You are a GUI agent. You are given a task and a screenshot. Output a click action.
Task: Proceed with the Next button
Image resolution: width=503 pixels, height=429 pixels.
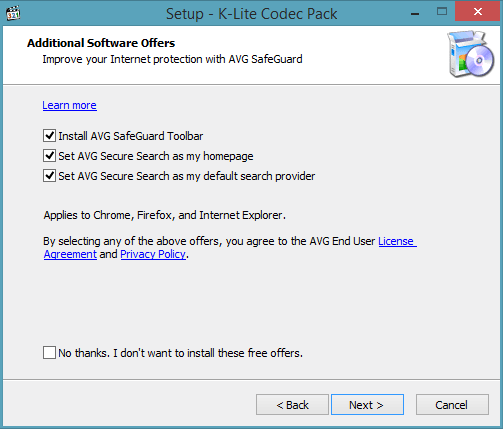click(x=367, y=405)
